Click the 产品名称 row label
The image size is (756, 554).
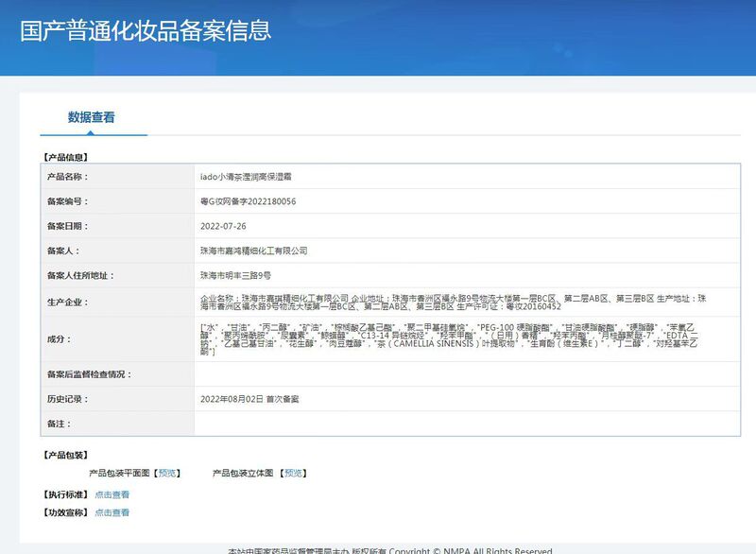67,177
